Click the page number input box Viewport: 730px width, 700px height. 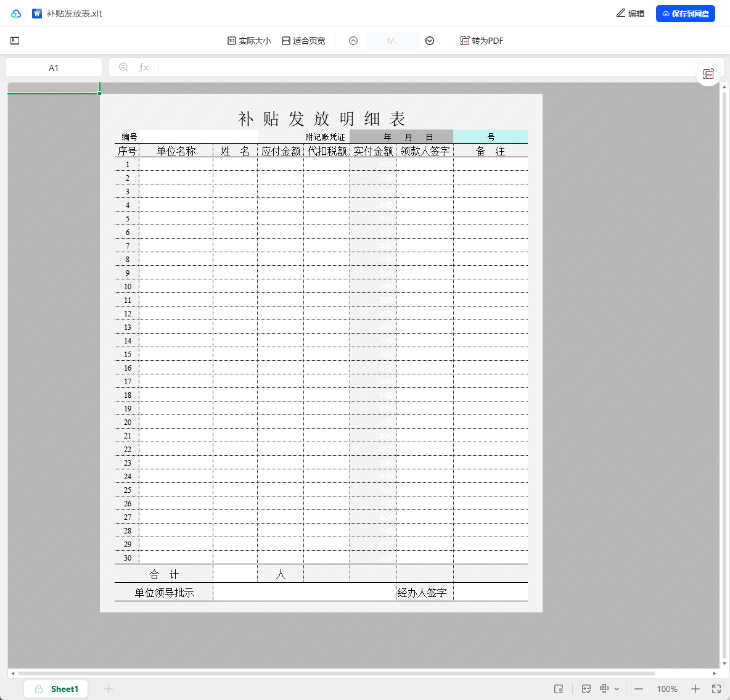pyautogui.click(x=392, y=41)
